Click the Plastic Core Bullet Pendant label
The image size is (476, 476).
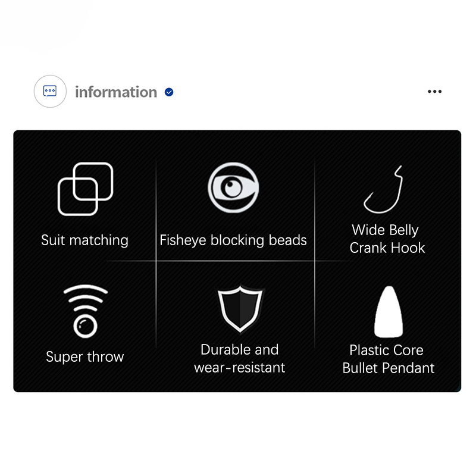389,359
